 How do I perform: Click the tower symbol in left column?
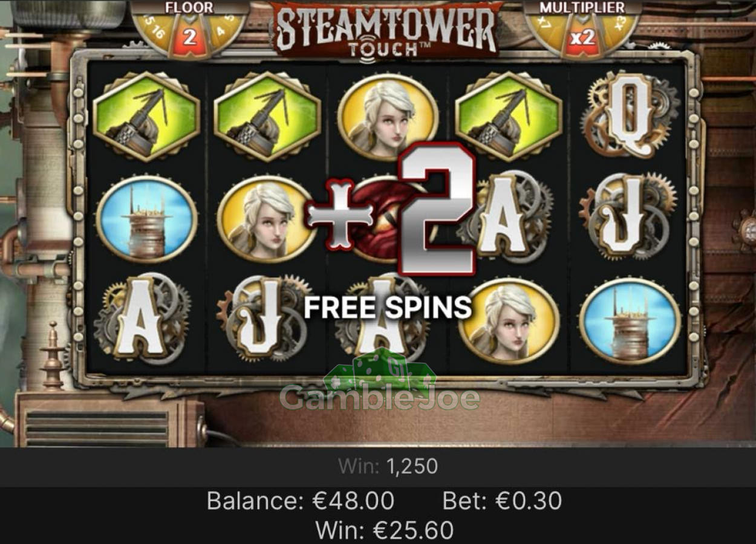146,219
